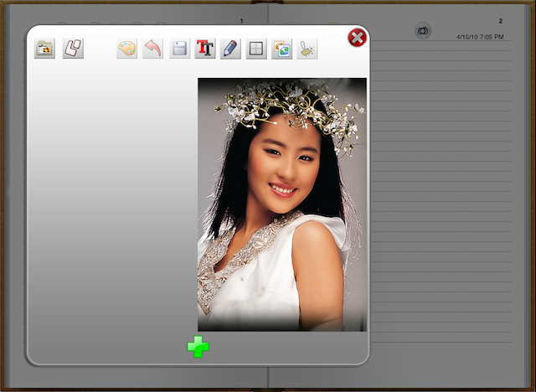Open the color palette tool
The width and height of the screenshot is (536, 392).
point(126,49)
